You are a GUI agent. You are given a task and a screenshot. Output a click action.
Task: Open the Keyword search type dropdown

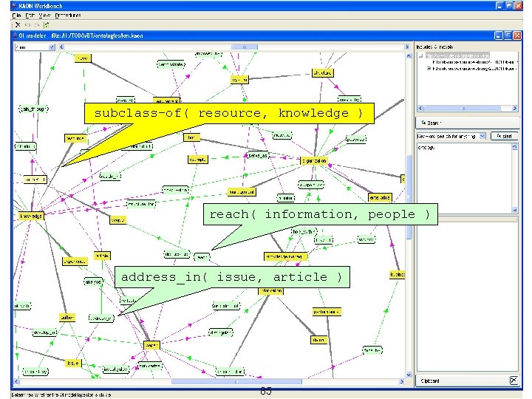pyautogui.click(x=451, y=136)
